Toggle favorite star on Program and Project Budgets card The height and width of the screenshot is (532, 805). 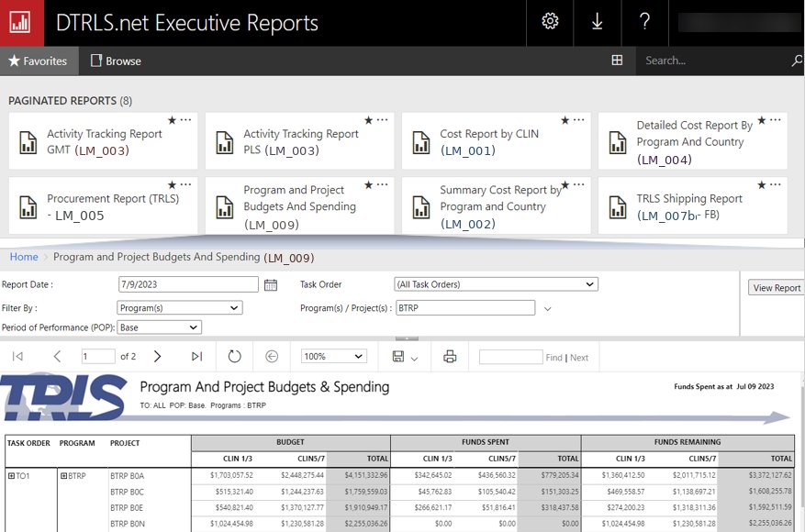(369, 184)
